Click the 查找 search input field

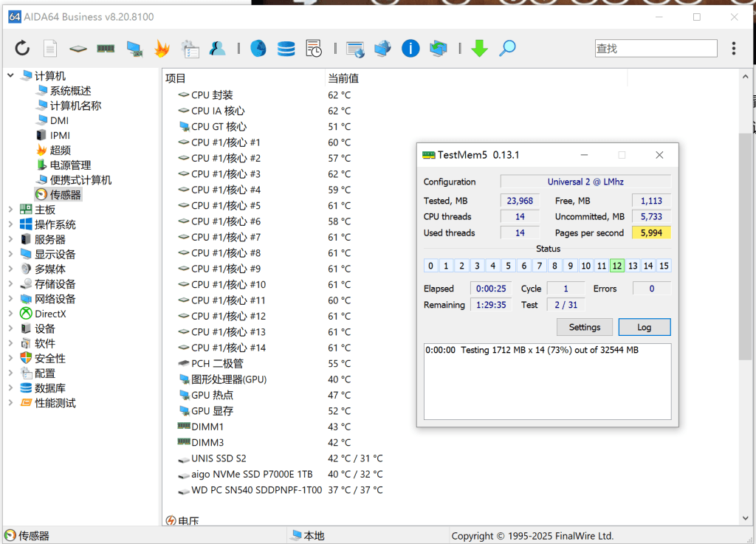656,48
